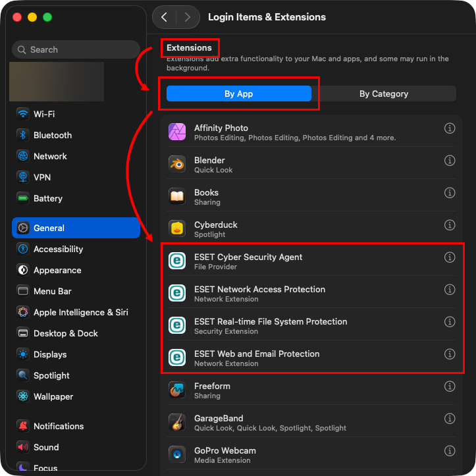Click the Blender app icon
Viewport: 476px width, 476px height.
point(177,164)
